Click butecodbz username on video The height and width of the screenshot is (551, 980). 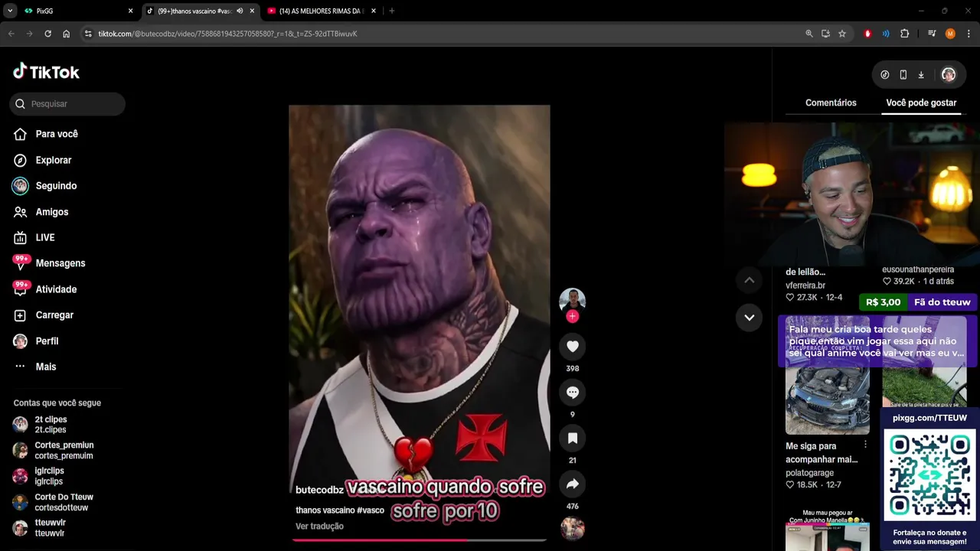[x=319, y=490]
